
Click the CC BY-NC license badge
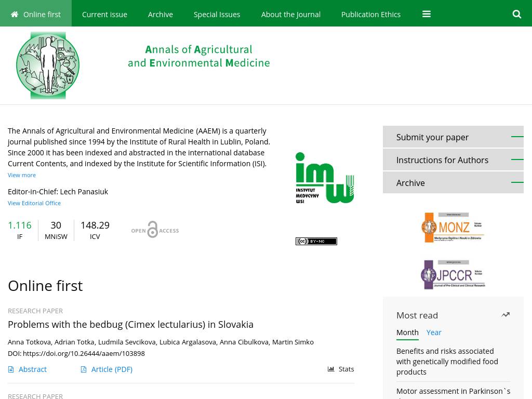316,241
